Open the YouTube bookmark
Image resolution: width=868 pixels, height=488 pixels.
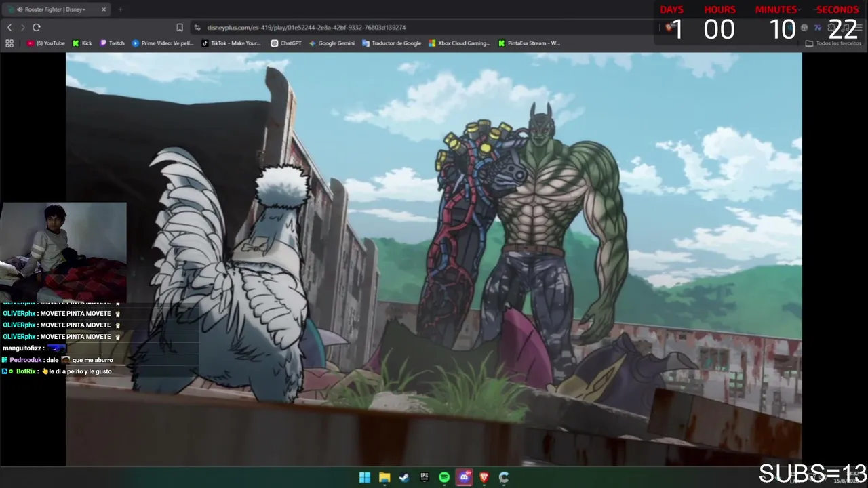46,43
